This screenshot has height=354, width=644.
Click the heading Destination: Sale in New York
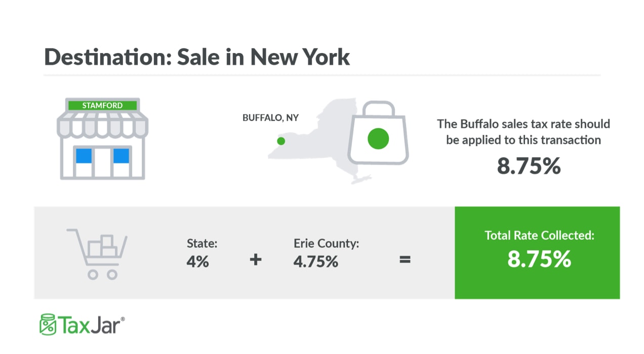coord(197,57)
